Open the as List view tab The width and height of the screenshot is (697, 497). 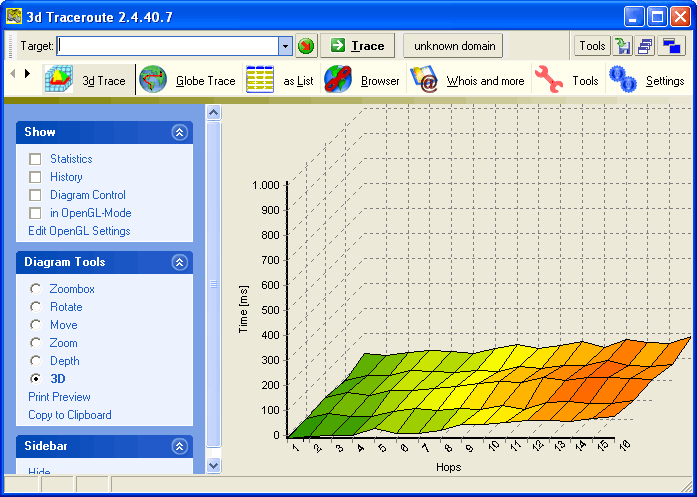(281, 80)
